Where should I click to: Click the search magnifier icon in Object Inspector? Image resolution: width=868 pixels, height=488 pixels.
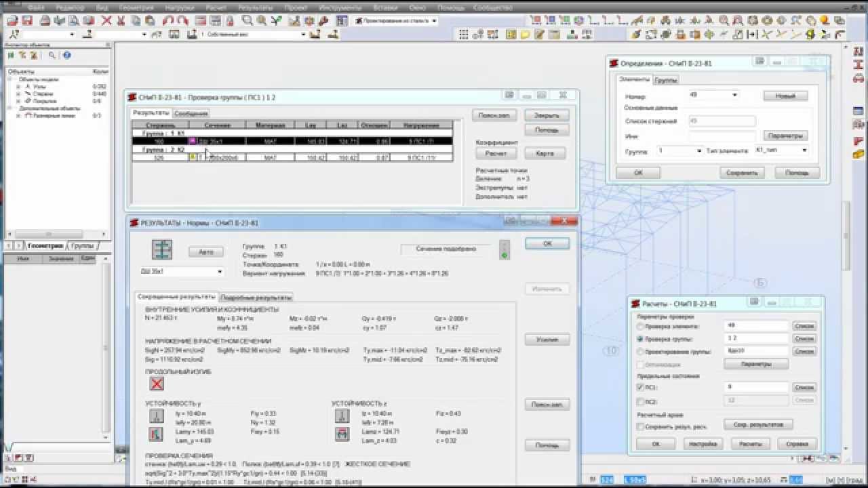pos(52,56)
